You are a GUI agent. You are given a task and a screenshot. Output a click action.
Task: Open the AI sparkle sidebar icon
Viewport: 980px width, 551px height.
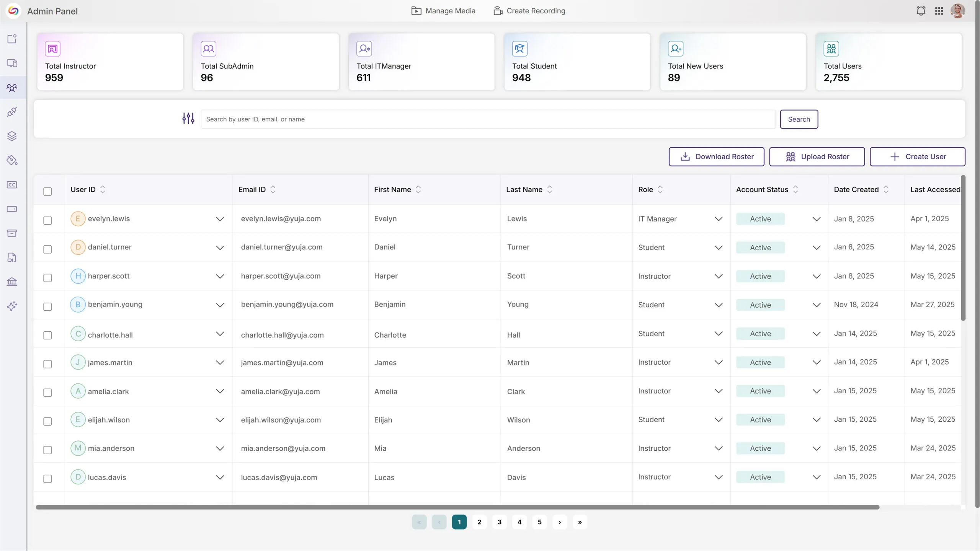click(12, 306)
